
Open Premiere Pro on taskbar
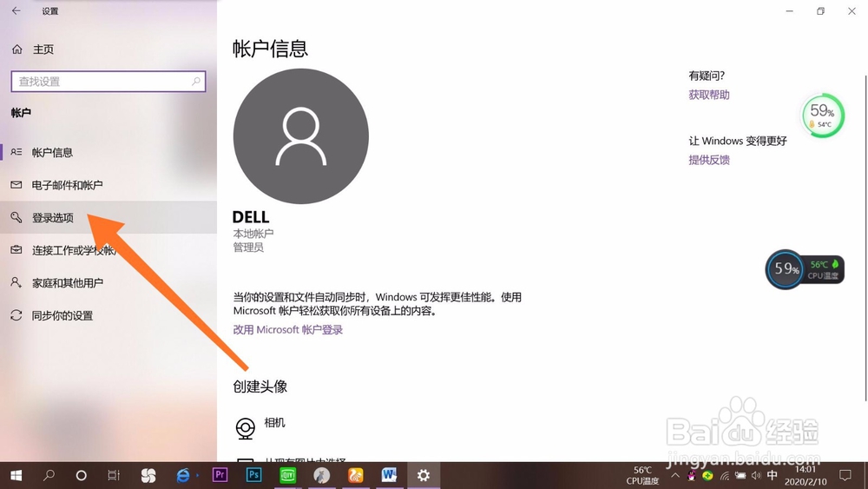(x=220, y=475)
